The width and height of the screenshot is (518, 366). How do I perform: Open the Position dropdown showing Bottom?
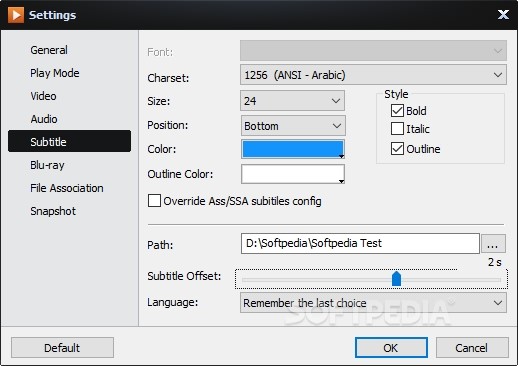point(293,126)
